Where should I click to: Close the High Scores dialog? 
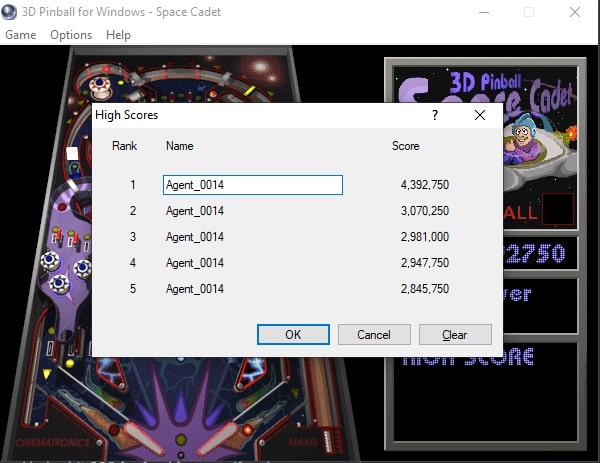[480, 115]
